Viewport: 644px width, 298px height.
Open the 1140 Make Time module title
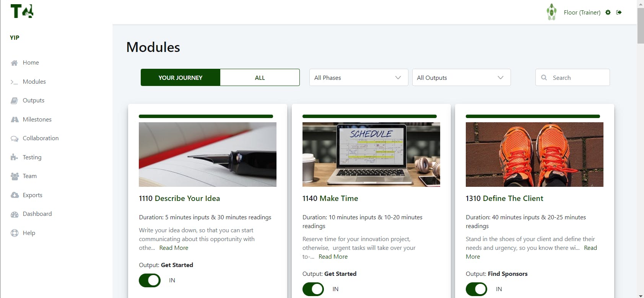pyautogui.click(x=330, y=198)
